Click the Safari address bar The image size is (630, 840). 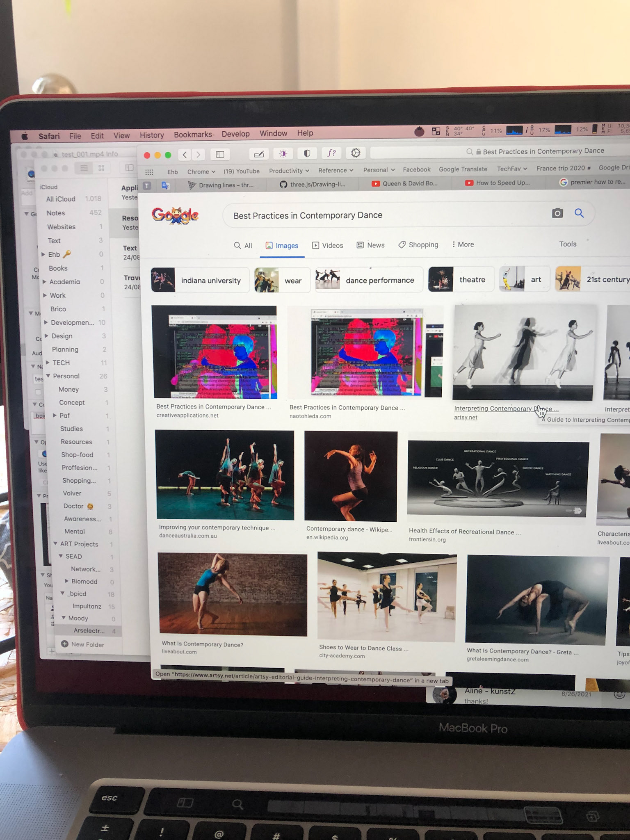click(x=500, y=151)
